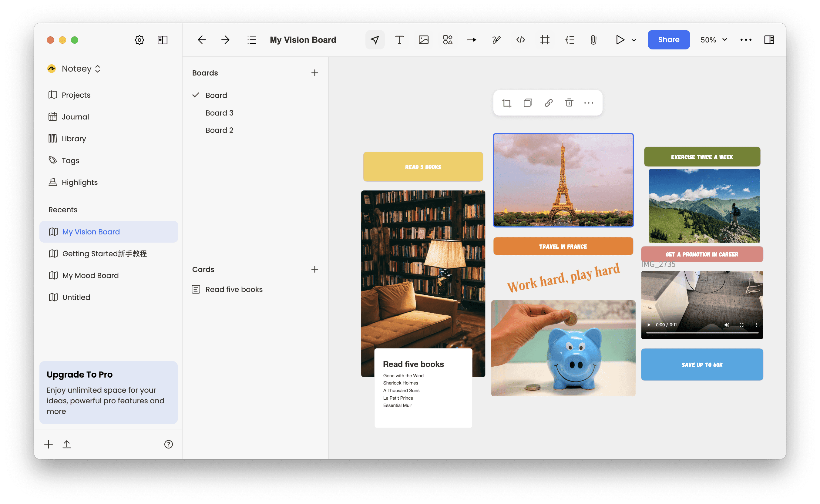This screenshot has height=504, width=820.
Task: Add a new card with plus
Action: pyautogui.click(x=315, y=269)
